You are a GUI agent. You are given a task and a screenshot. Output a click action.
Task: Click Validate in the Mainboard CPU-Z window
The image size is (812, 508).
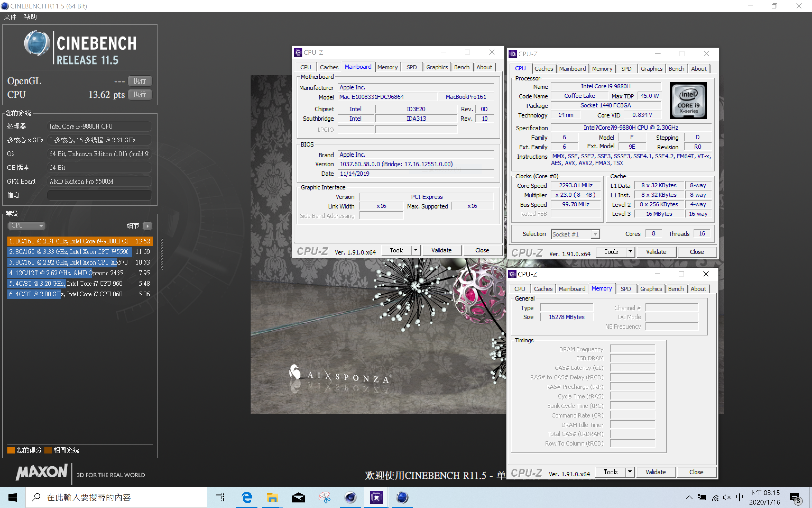tap(441, 250)
